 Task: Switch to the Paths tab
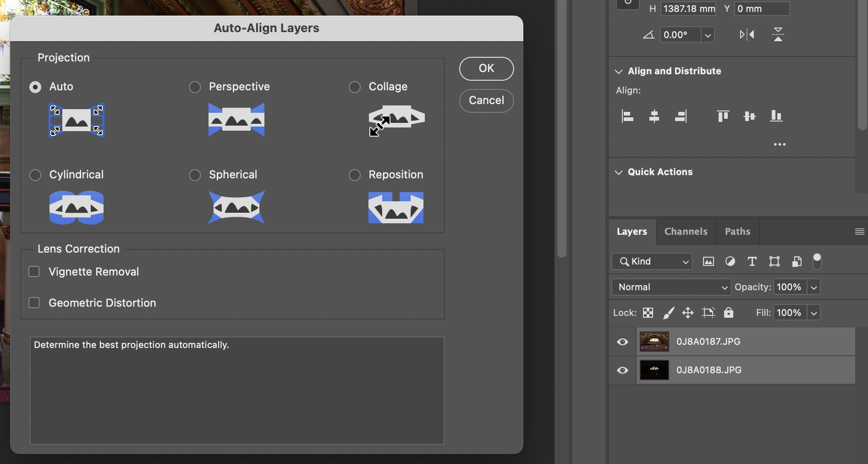[x=737, y=232]
